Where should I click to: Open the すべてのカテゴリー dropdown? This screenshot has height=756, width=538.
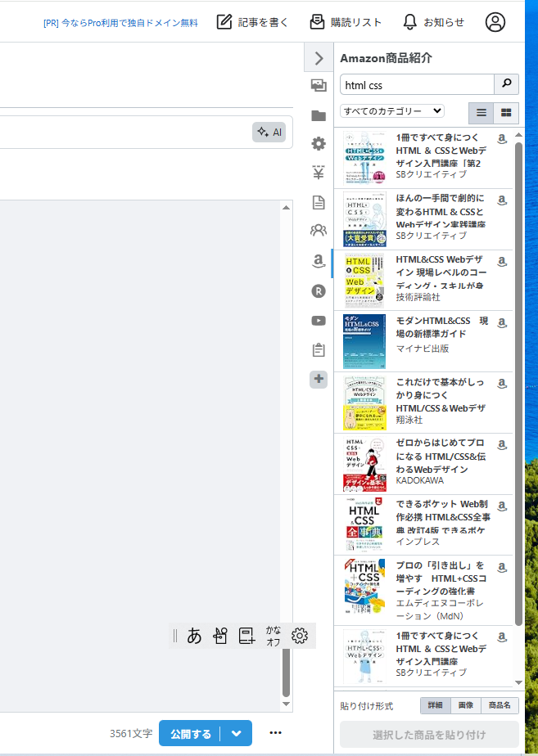tap(391, 111)
